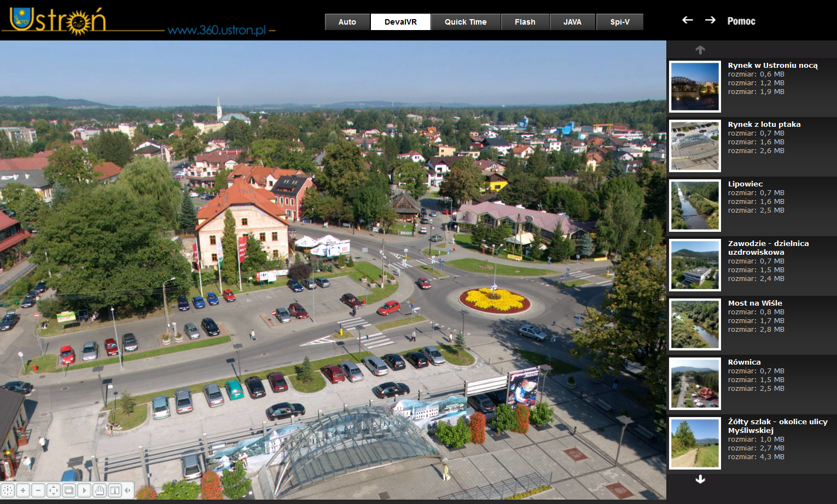Open Rynek w Ustroniu nocą thumbnail
Image resolution: width=837 pixels, height=504 pixels.
click(695, 86)
